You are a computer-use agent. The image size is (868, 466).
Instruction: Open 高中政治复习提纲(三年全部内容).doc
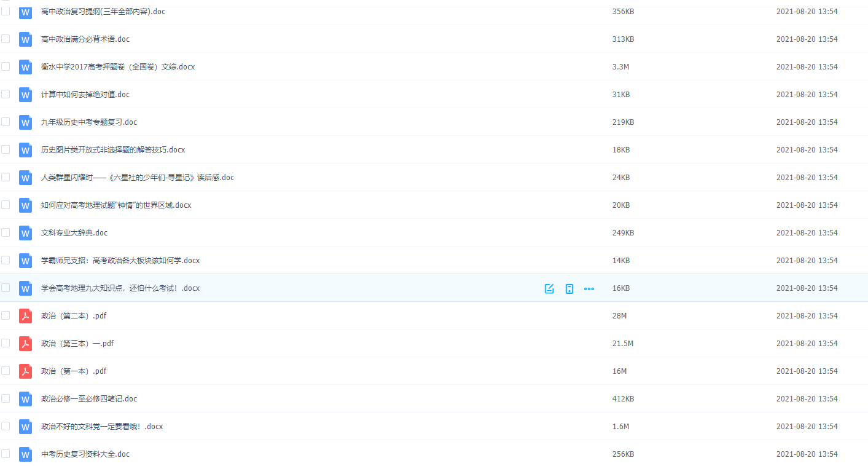coord(103,12)
